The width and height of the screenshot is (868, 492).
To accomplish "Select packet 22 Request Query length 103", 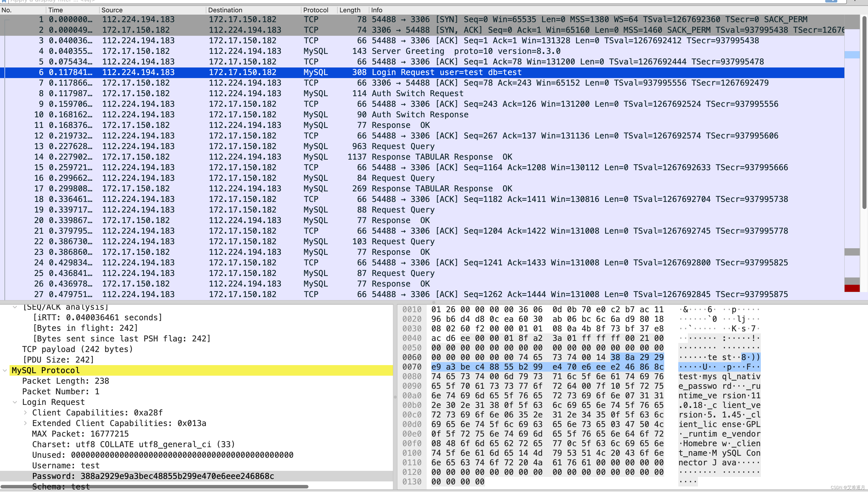I will tap(422, 242).
